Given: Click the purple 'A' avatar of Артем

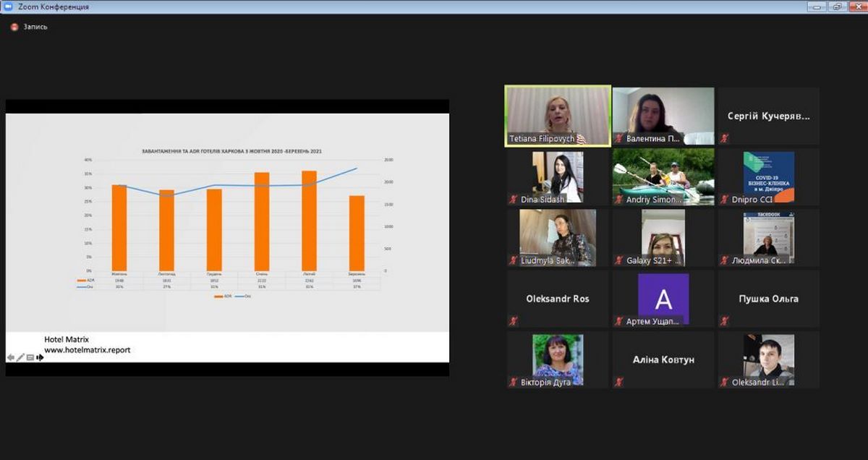Looking at the screenshot, I should [x=663, y=297].
